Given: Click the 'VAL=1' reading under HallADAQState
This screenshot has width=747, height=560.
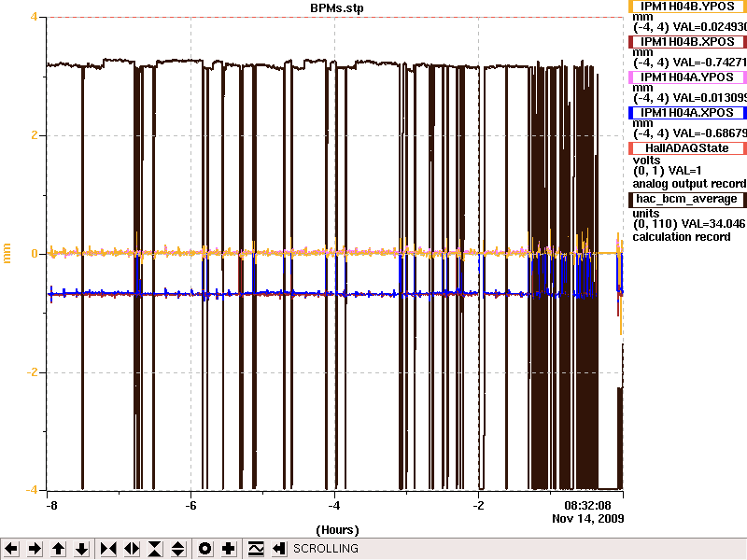Looking at the screenshot, I should (685, 171).
